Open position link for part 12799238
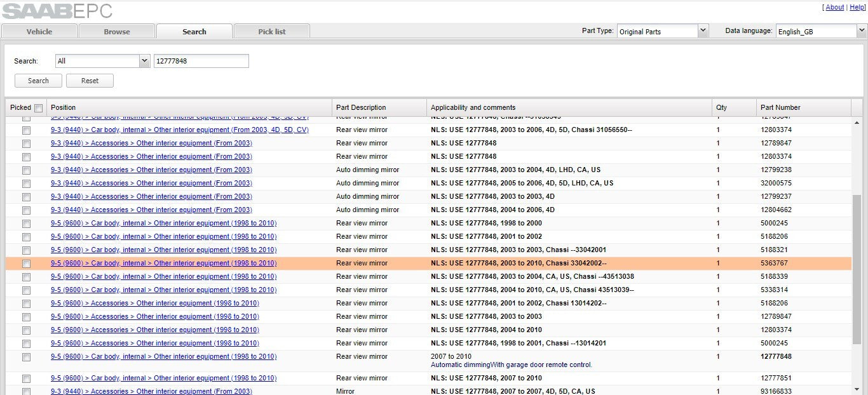The height and width of the screenshot is (395, 868). point(151,170)
